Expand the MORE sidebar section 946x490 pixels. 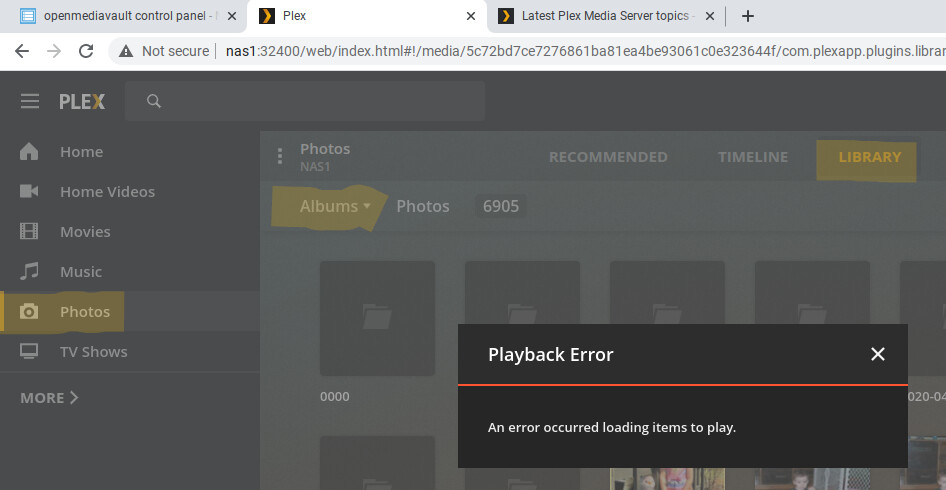[49, 398]
